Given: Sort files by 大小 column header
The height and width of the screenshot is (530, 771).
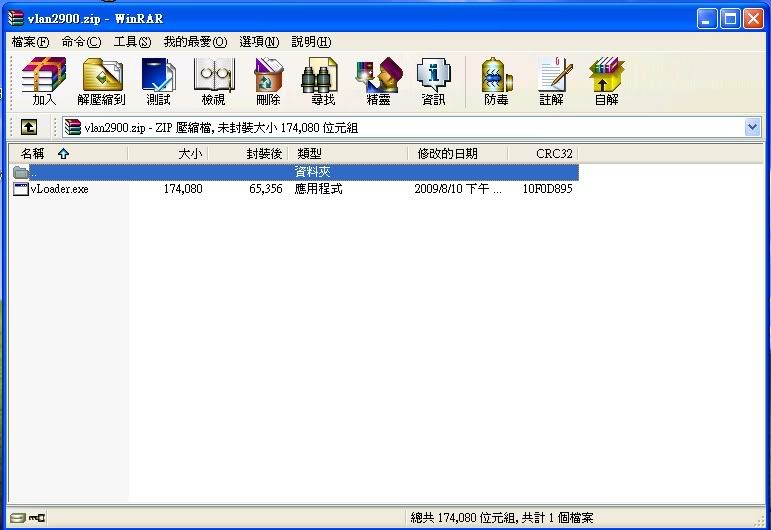Looking at the screenshot, I should tap(190, 154).
